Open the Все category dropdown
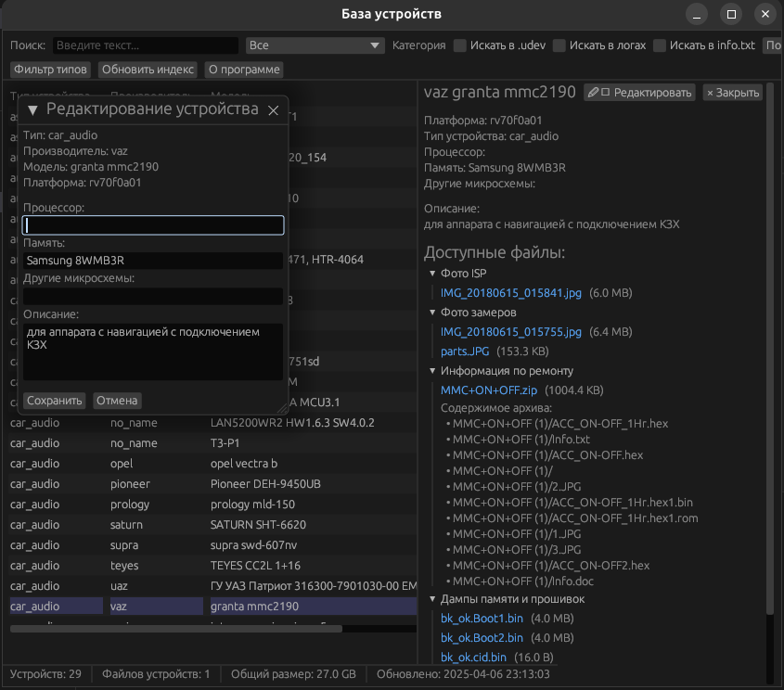This screenshot has height=690, width=784. 315,45
